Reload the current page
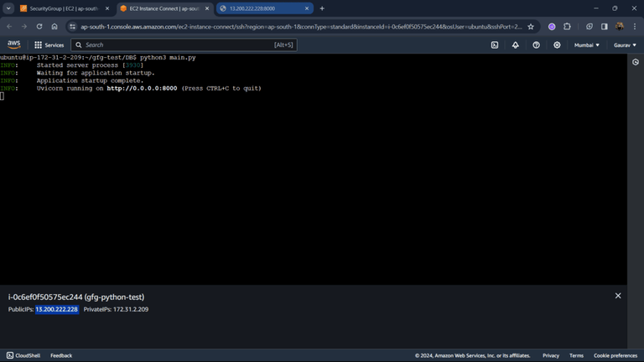The height and width of the screenshot is (362, 644). point(39,27)
